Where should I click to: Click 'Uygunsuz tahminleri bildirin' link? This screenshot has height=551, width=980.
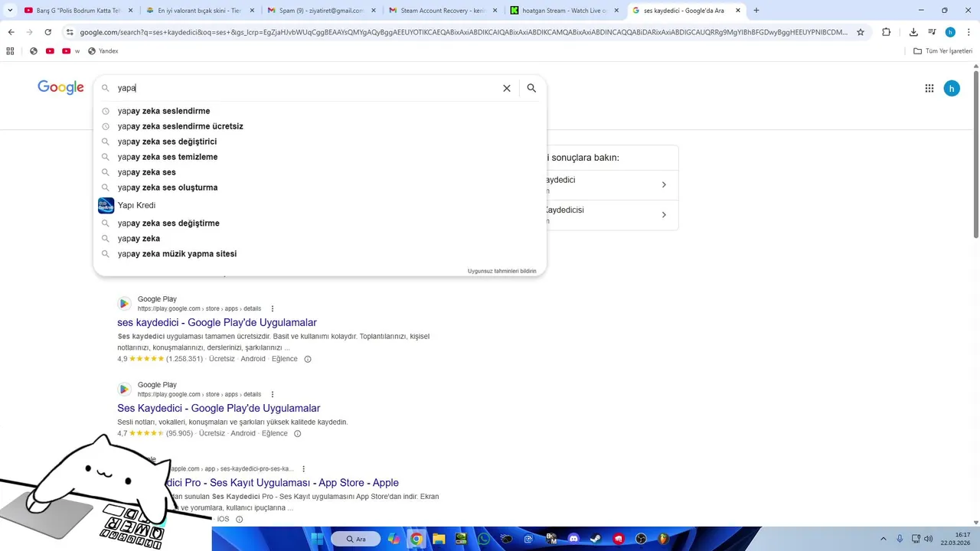point(502,271)
